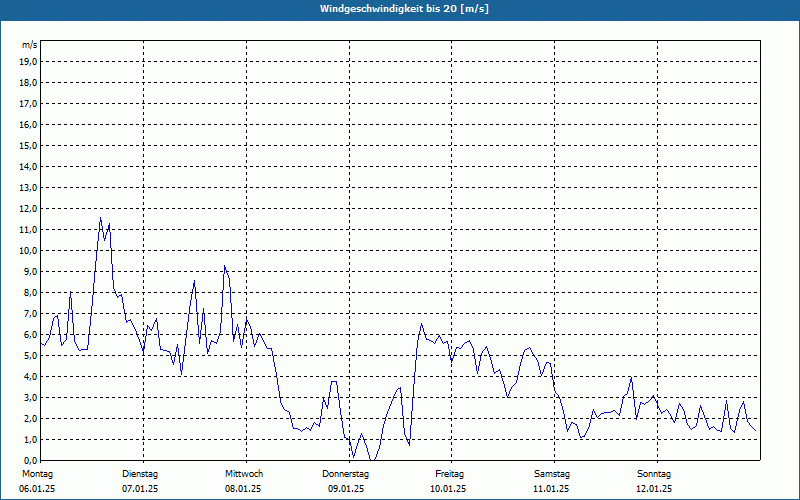
Task: Click the Donnerstag day label
Action: [x=345, y=474]
